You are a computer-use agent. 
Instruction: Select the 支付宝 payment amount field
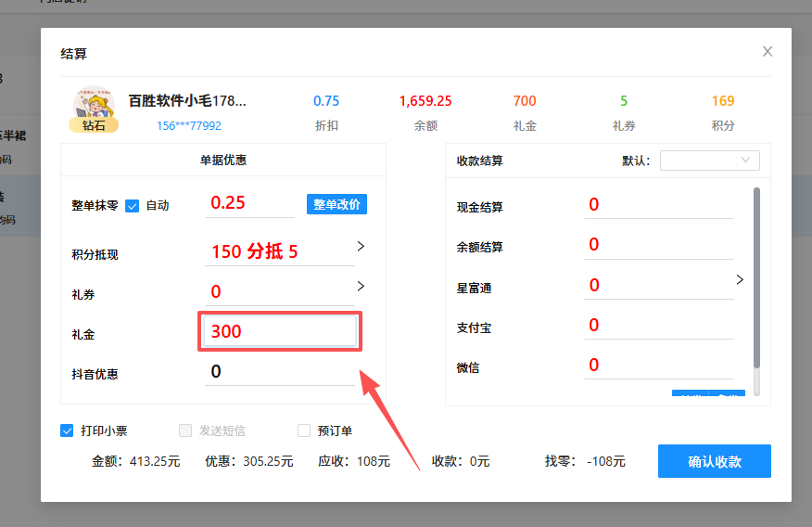(x=658, y=326)
